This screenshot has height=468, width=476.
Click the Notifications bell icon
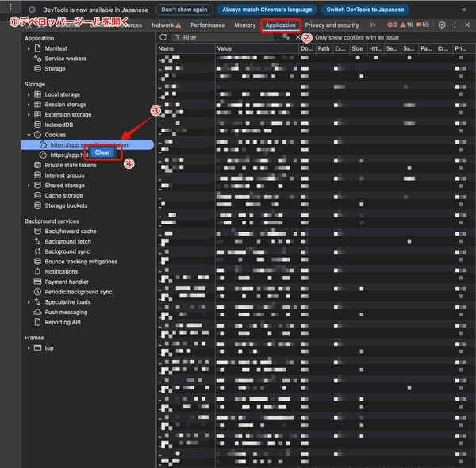point(37,271)
